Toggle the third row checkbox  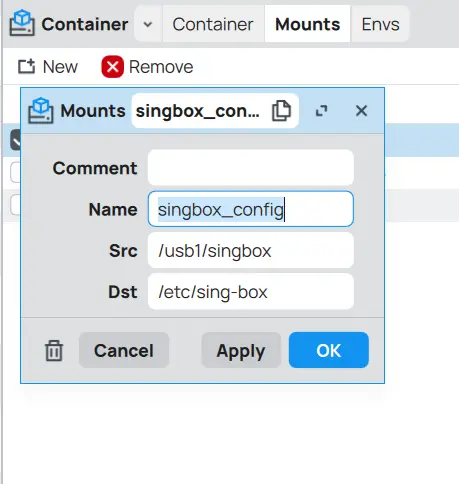click(x=15, y=205)
